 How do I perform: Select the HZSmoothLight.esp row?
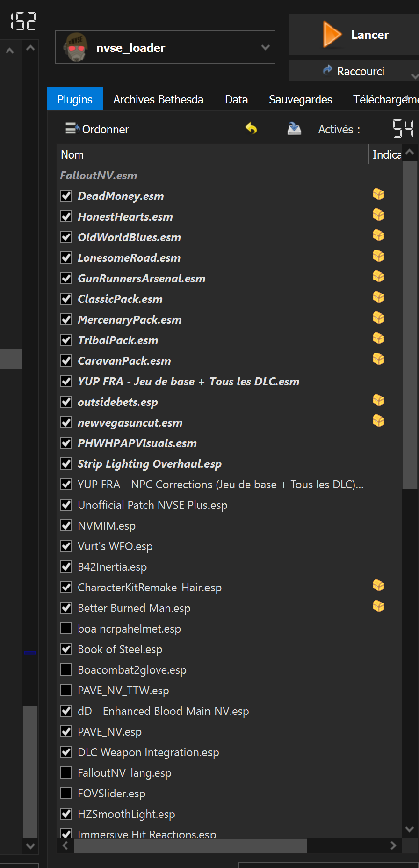pos(229,814)
